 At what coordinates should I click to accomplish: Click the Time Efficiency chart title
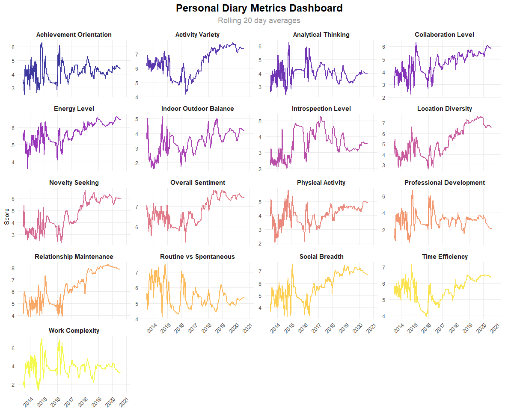click(444, 257)
